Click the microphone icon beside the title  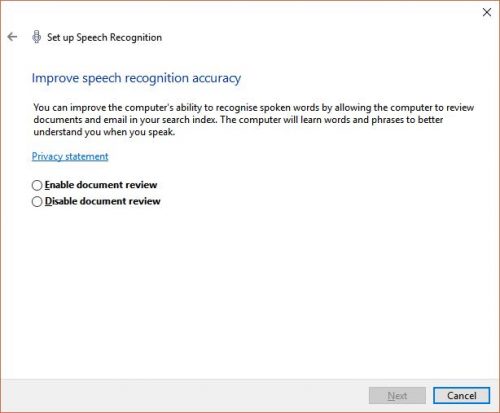(36, 37)
